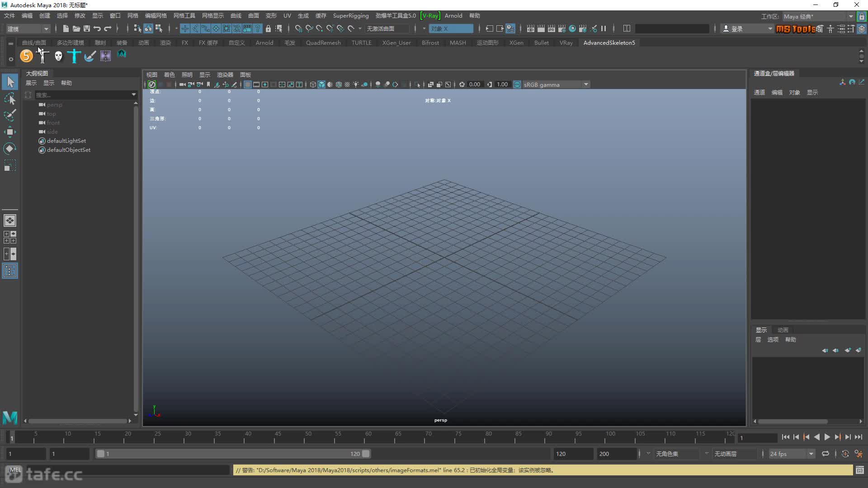Open the 建模 menu set dropdown
Screen dimensions: 868x488
[28, 29]
